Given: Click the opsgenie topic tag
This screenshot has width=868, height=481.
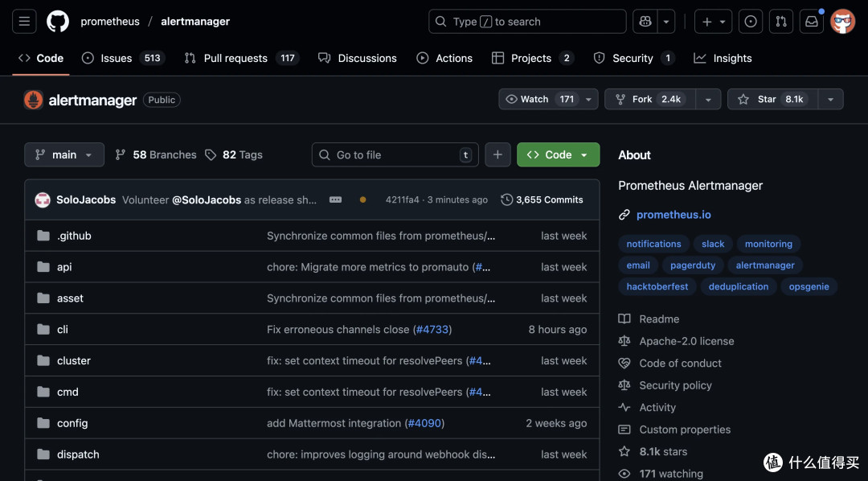Looking at the screenshot, I should tap(809, 286).
